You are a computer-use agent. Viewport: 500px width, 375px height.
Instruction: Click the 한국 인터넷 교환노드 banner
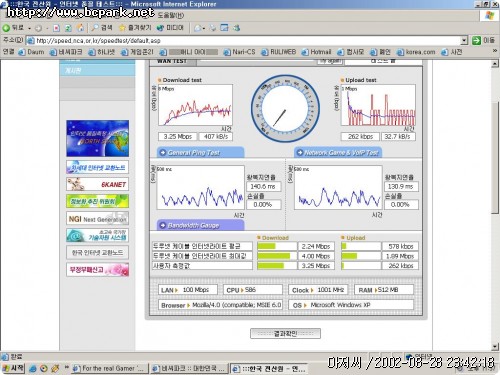click(x=97, y=253)
